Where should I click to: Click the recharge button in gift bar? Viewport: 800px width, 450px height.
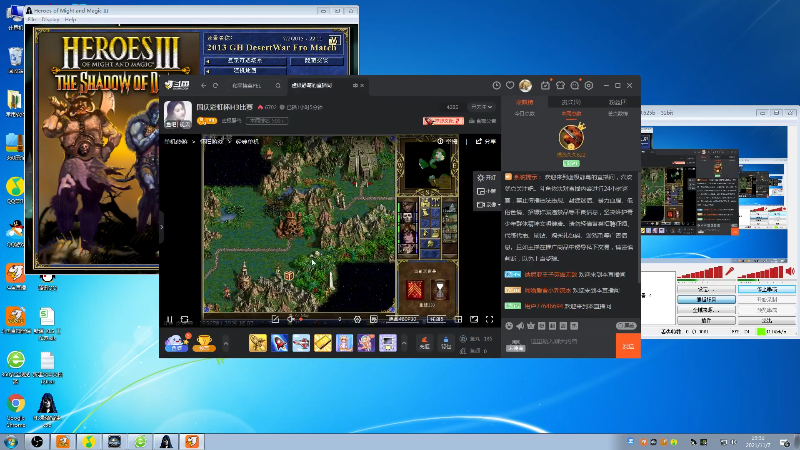(x=424, y=343)
